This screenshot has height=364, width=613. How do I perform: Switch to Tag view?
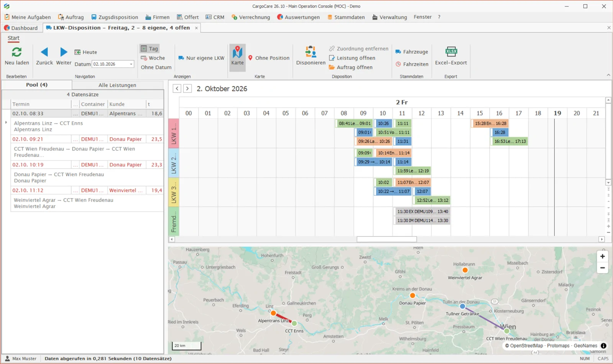(149, 49)
